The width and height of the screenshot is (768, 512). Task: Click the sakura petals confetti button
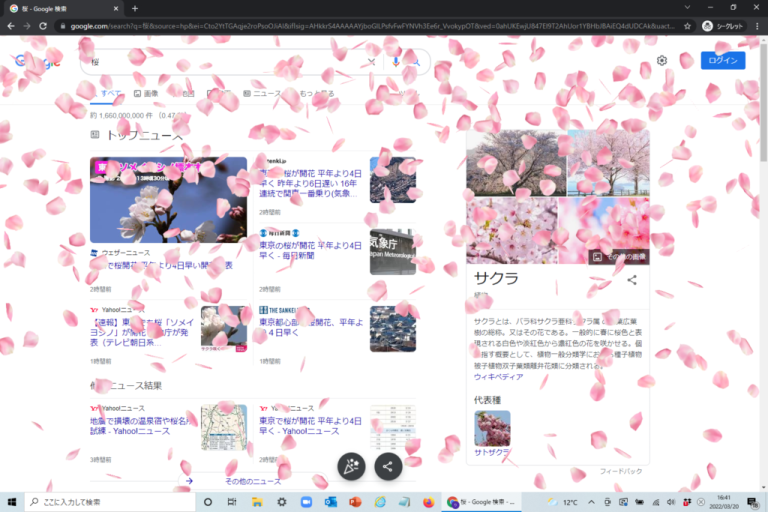pyautogui.click(x=351, y=466)
